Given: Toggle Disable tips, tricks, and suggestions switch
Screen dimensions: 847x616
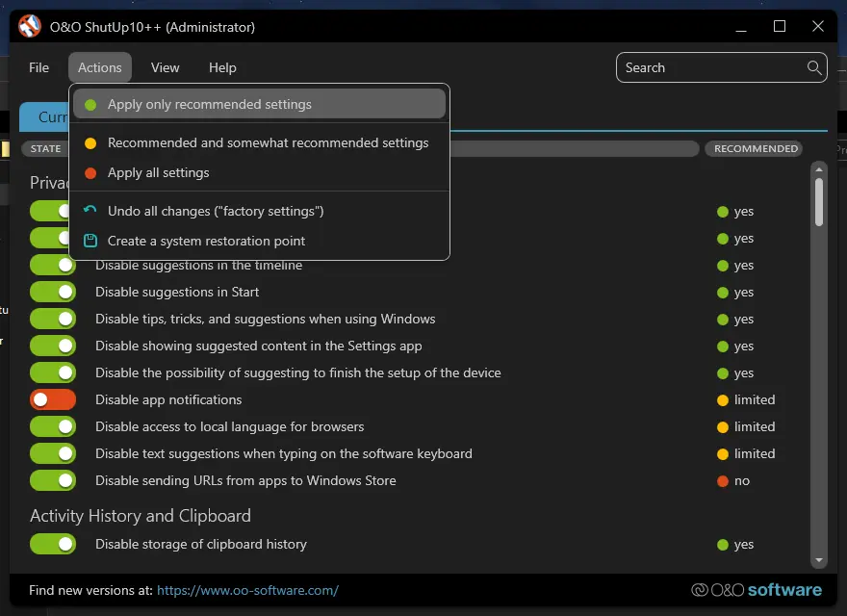Looking at the screenshot, I should [53, 319].
